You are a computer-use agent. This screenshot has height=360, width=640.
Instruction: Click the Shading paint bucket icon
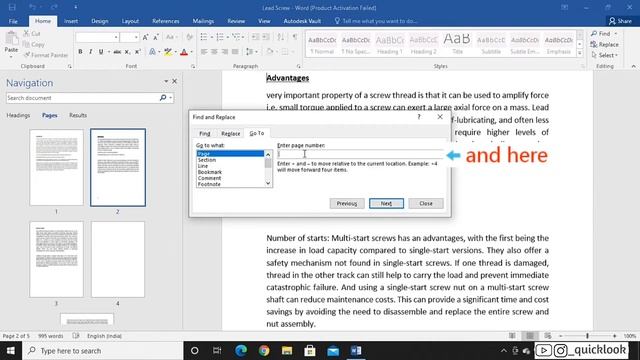269,52
